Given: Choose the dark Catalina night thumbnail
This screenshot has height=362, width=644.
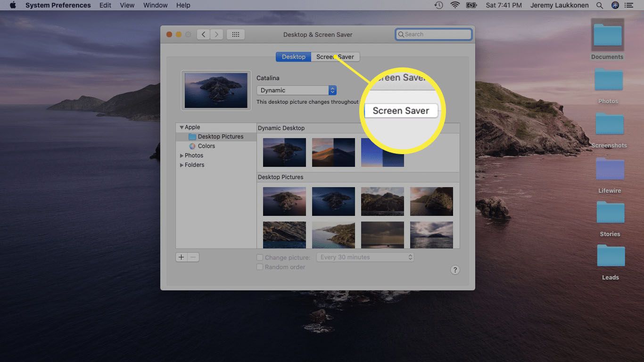Looking at the screenshot, I should (333, 201).
